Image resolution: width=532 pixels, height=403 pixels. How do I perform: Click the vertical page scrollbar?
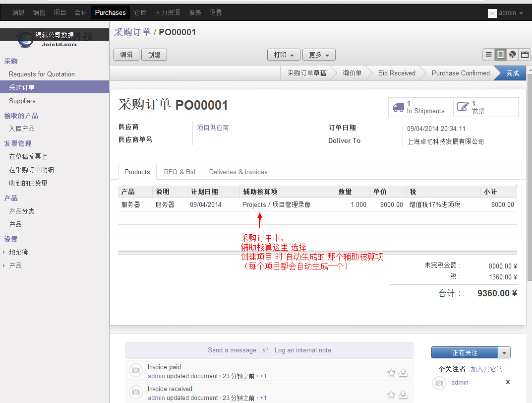(529, 174)
